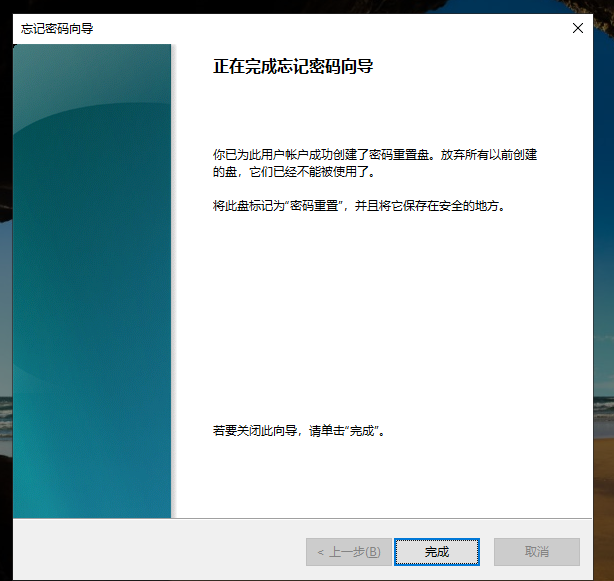Click the text 若要关闭此向导，请单击“完成”
This screenshot has height=581, width=614.
click(299, 431)
